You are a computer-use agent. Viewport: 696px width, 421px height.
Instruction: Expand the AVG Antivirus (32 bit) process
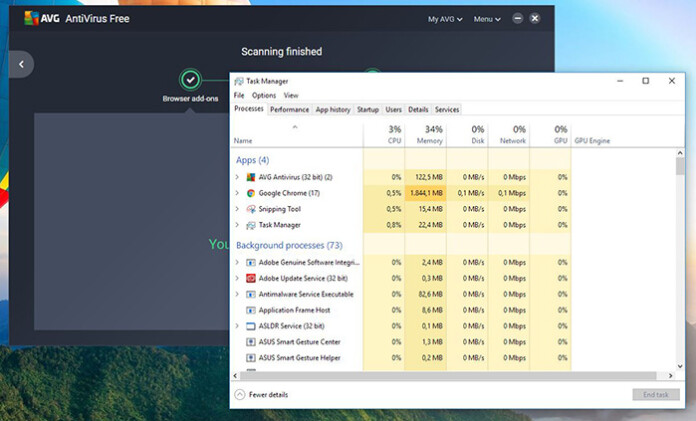click(237, 177)
